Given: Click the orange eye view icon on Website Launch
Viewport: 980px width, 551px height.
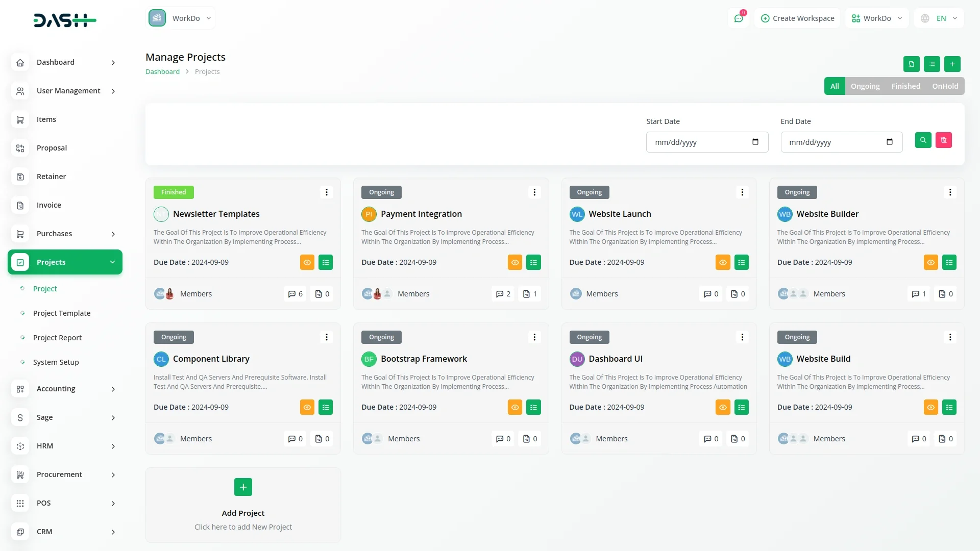Looking at the screenshot, I should point(723,262).
